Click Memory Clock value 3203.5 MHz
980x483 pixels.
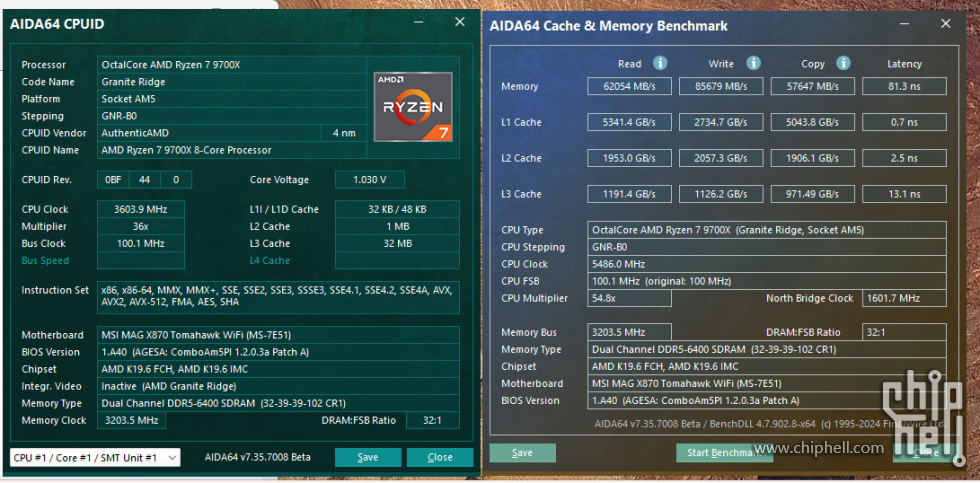click(131, 420)
